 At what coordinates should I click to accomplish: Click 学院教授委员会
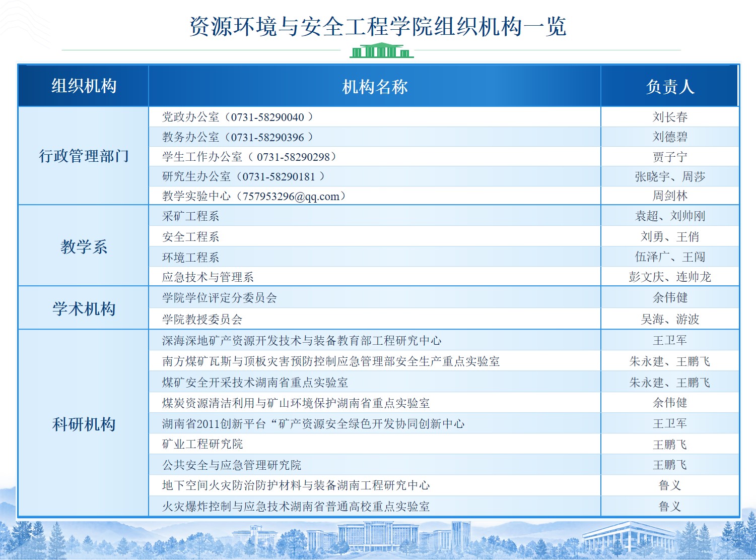(202, 319)
